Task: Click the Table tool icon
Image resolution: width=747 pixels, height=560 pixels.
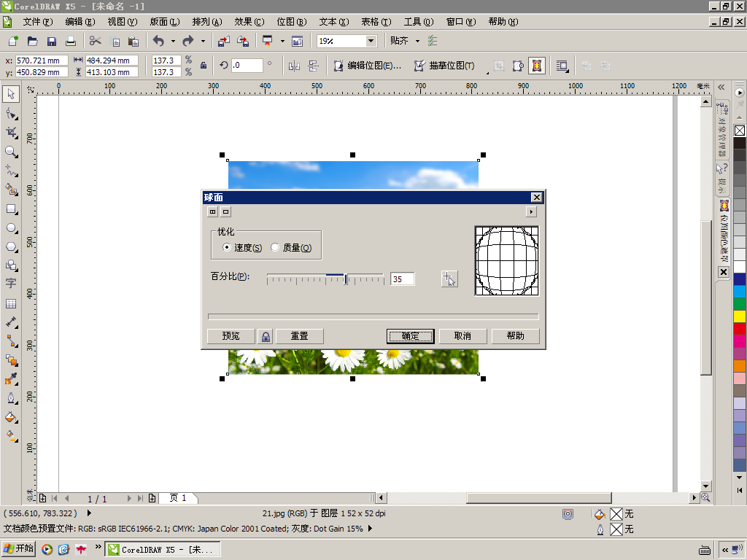Action: coord(11,304)
